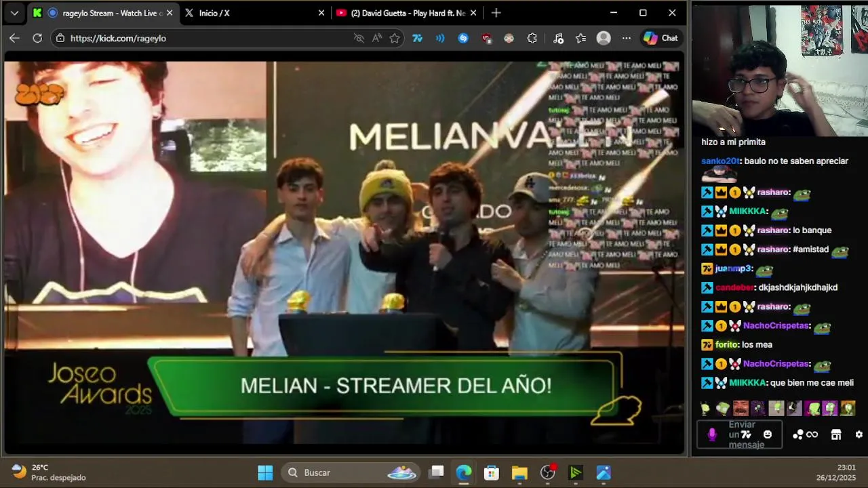The width and height of the screenshot is (868, 488).
Task: Click chat text 'hizo a mi primita'
Action: point(733,142)
